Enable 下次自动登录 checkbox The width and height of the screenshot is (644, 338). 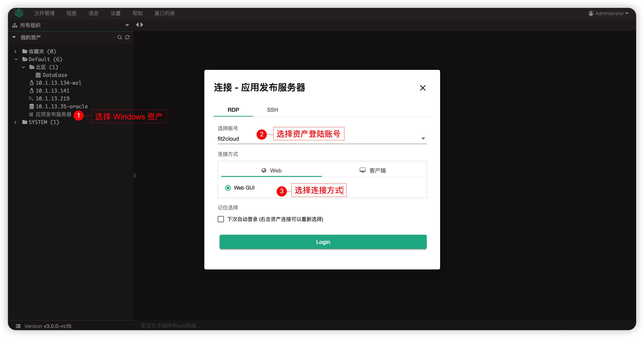click(x=220, y=219)
